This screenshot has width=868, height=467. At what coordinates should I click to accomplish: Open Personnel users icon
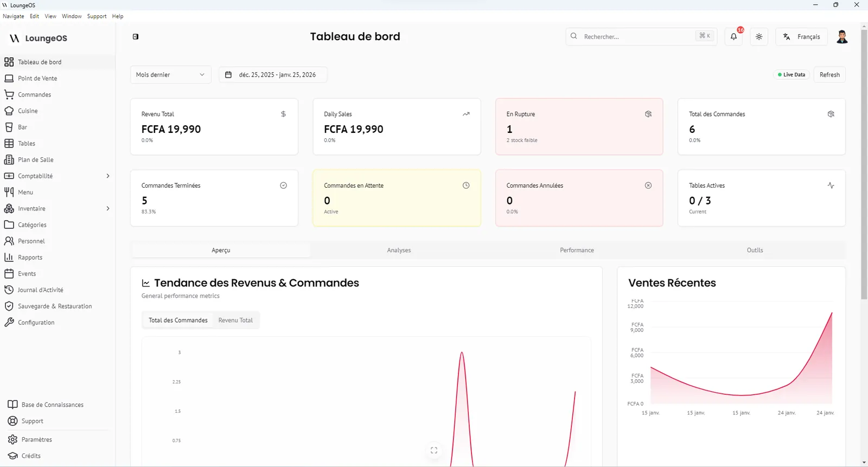click(x=9, y=241)
